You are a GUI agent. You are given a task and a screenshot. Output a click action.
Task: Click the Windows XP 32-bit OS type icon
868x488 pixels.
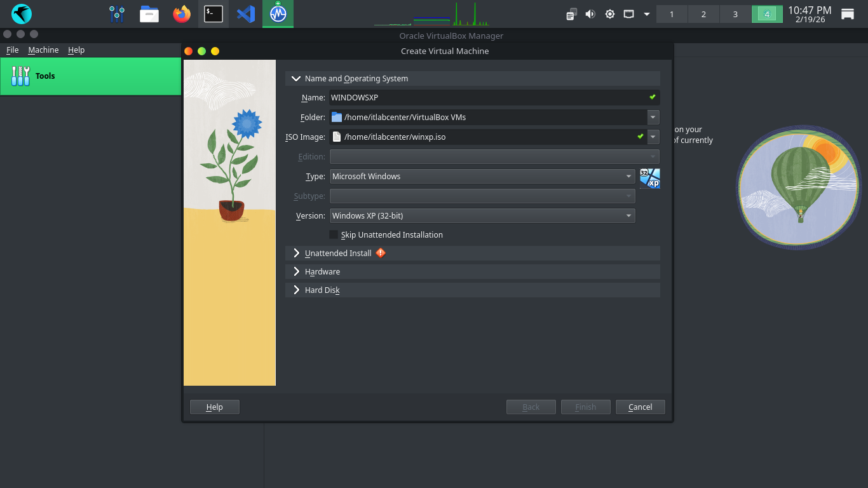click(649, 178)
